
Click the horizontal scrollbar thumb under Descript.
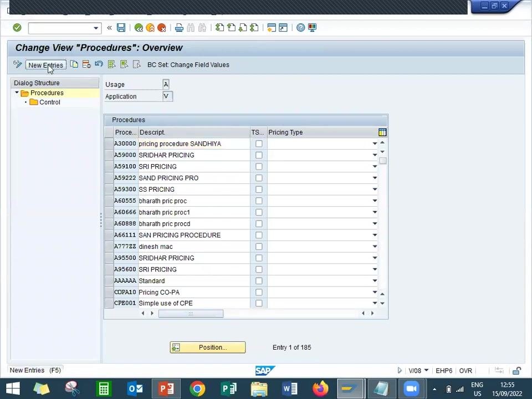pyautogui.click(x=191, y=314)
